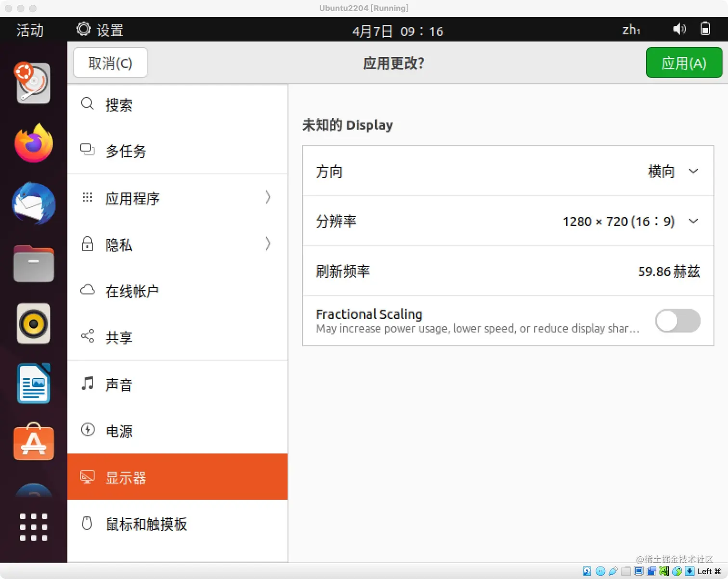Click the VirtualBox network status icon
Viewport: 728px width, 579px height.
pos(663,571)
